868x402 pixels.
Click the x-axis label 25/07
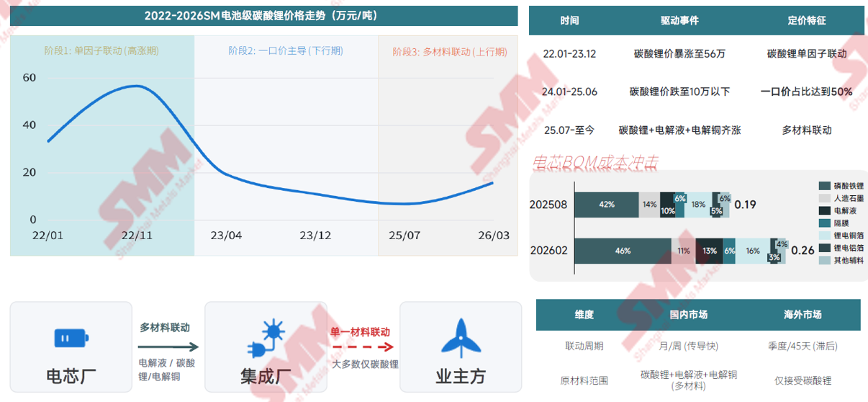pos(404,235)
